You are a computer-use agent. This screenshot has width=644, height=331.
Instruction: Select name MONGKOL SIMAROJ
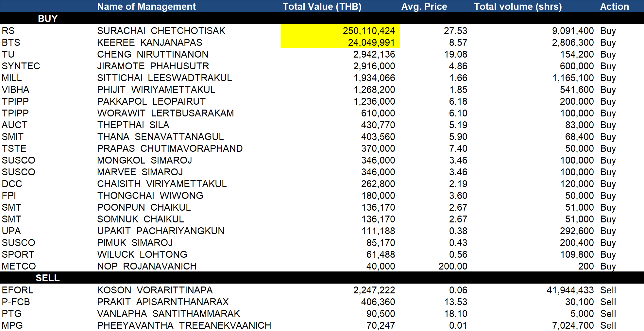coord(144,160)
